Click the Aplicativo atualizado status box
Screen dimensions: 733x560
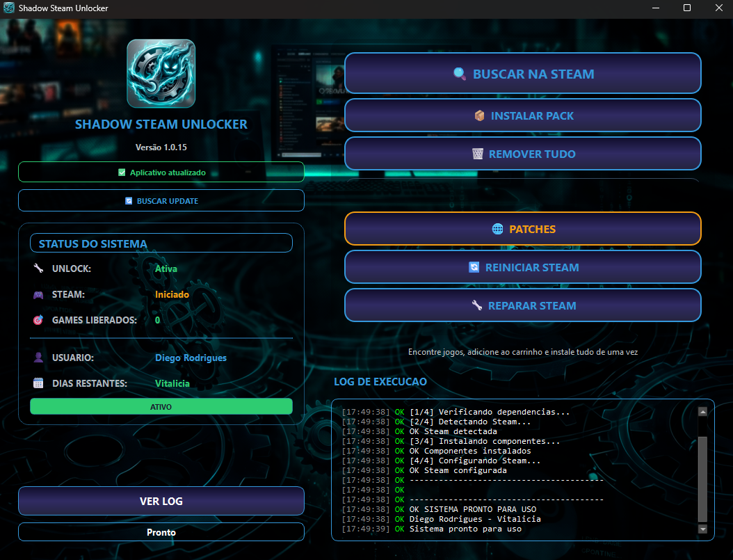coord(161,172)
